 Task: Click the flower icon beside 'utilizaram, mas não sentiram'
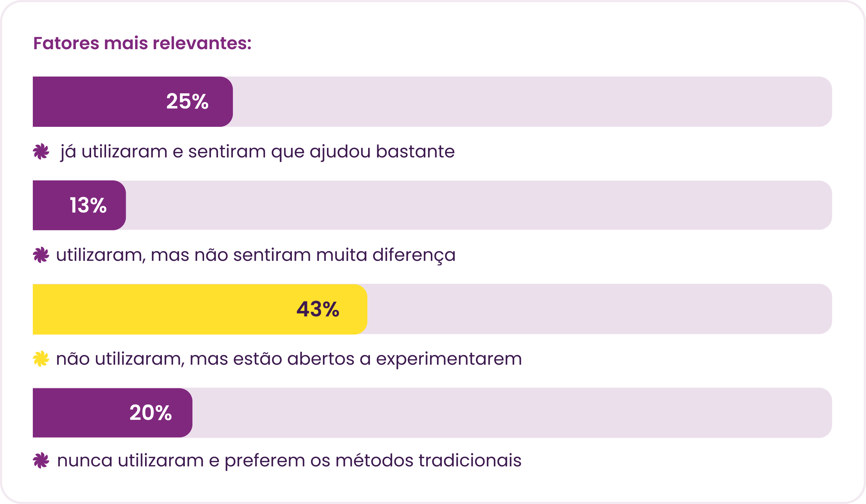tap(41, 255)
